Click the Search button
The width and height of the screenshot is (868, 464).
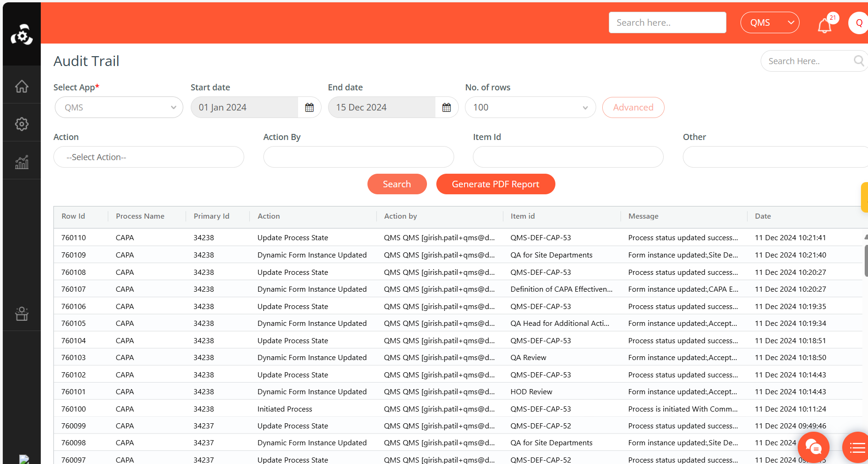pyautogui.click(x=397, y=184)
